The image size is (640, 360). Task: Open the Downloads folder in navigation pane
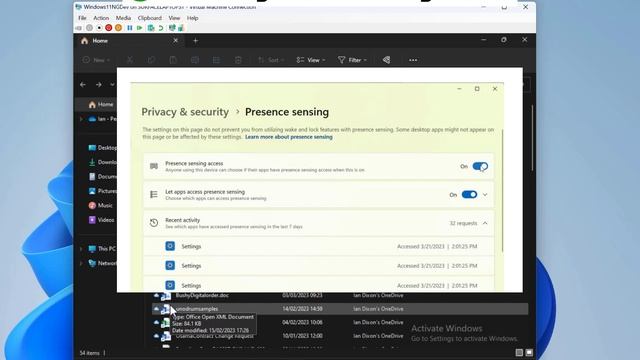(x=102, y=162)
